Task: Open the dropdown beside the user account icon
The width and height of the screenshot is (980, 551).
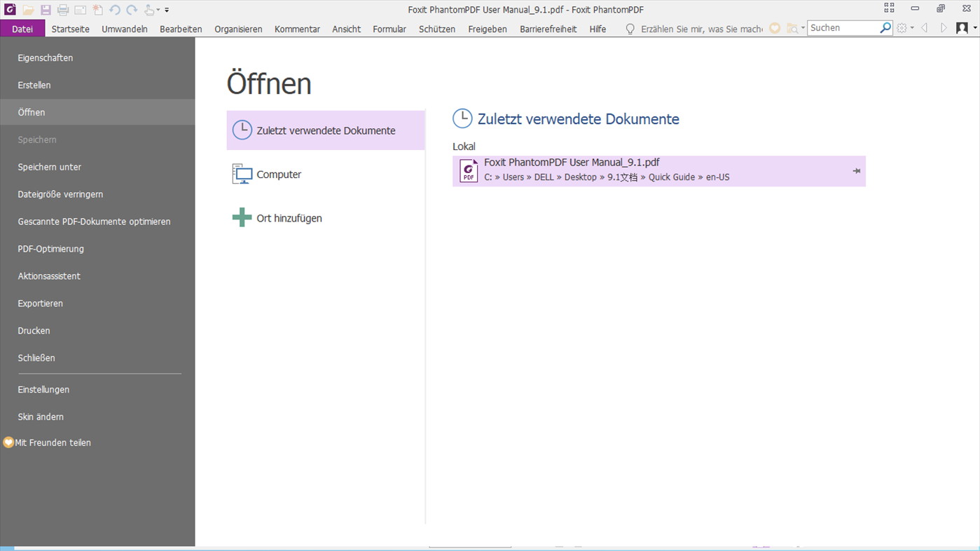Action: (974, 28)
